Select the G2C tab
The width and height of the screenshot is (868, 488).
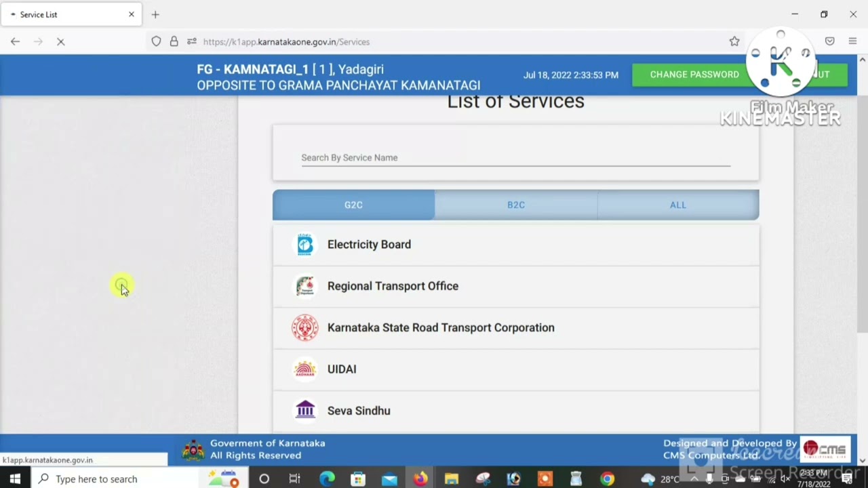click(x=353, y=205)
